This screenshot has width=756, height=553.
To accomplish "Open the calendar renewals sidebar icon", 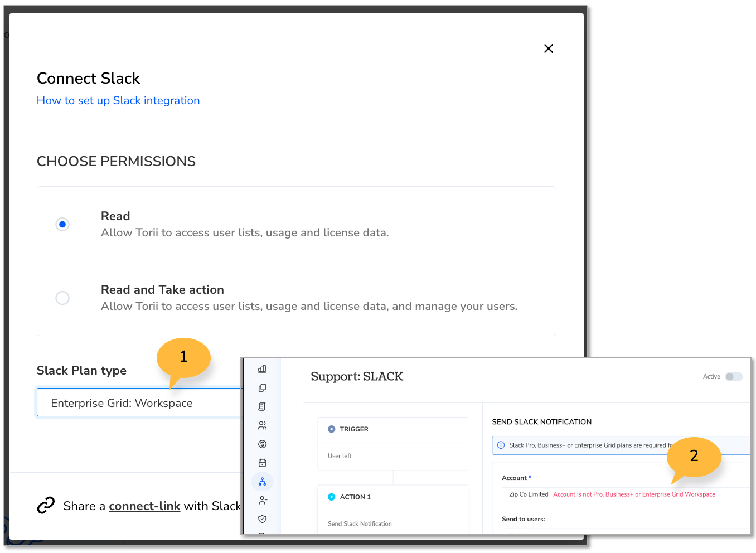I will (262, 463).
